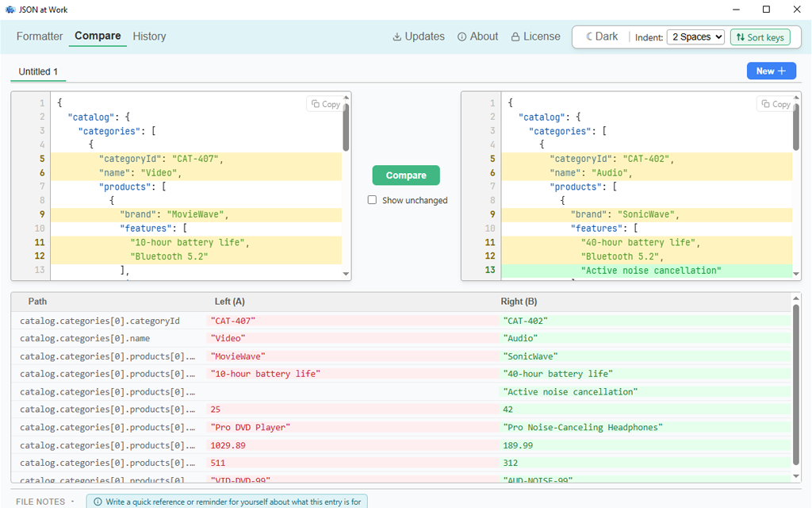Click the green "Active noise cancellation" editor line
This screenshot has height=508, width=812.
tap(647, 271)
